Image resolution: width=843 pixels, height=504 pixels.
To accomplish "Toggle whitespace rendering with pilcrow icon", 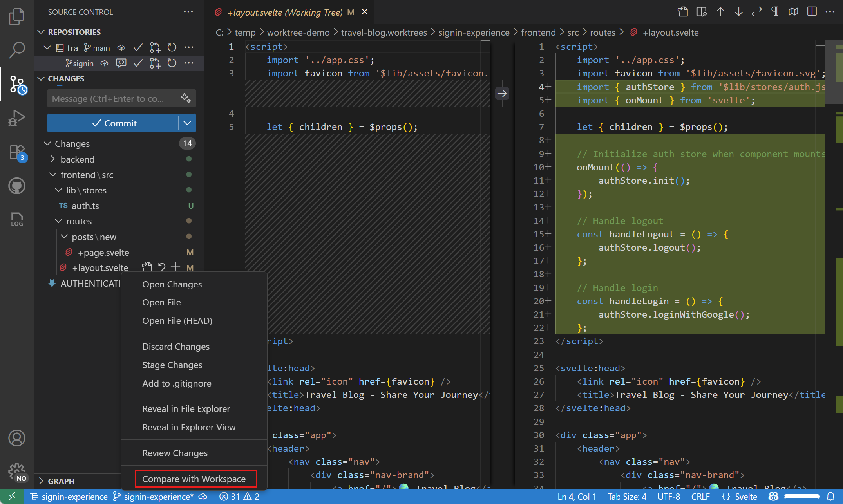I will 774,12.
